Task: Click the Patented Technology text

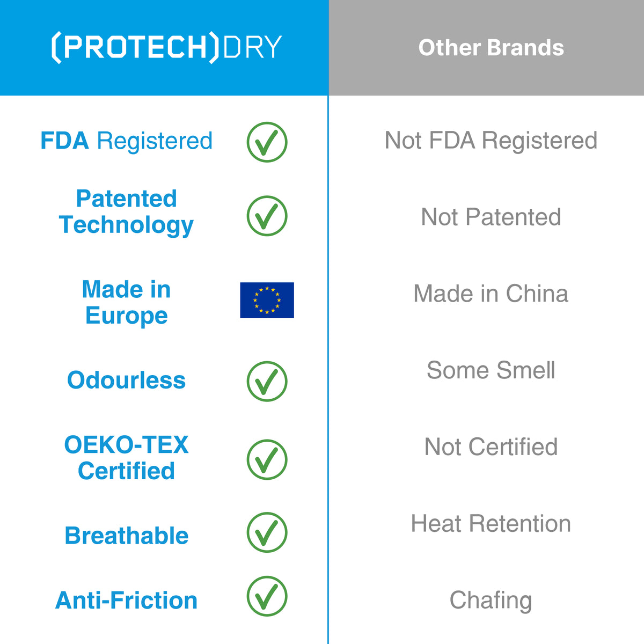Action: pos(126,212)
